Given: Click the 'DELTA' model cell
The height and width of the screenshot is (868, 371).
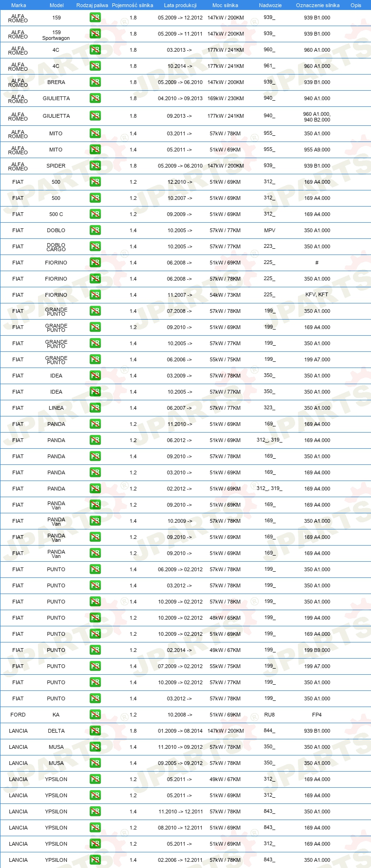Looking at the screenshot, I should tap(56, 731).
